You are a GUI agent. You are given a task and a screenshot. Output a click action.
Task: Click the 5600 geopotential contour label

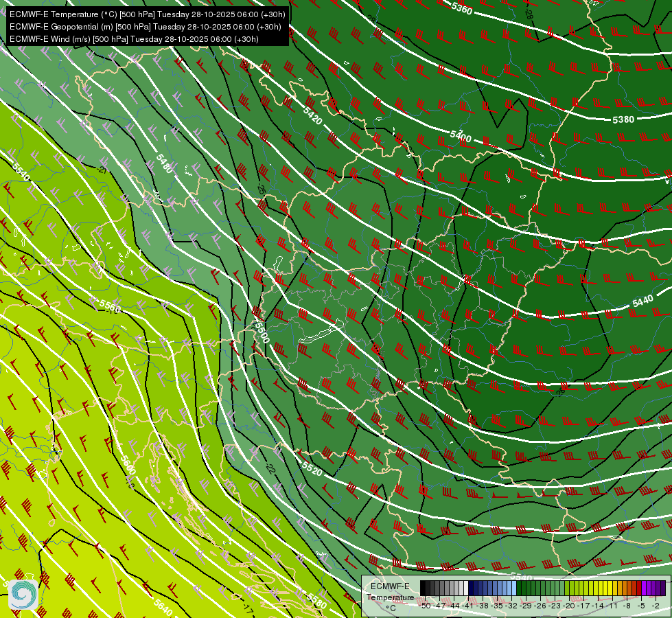click(x=128, y=466)
